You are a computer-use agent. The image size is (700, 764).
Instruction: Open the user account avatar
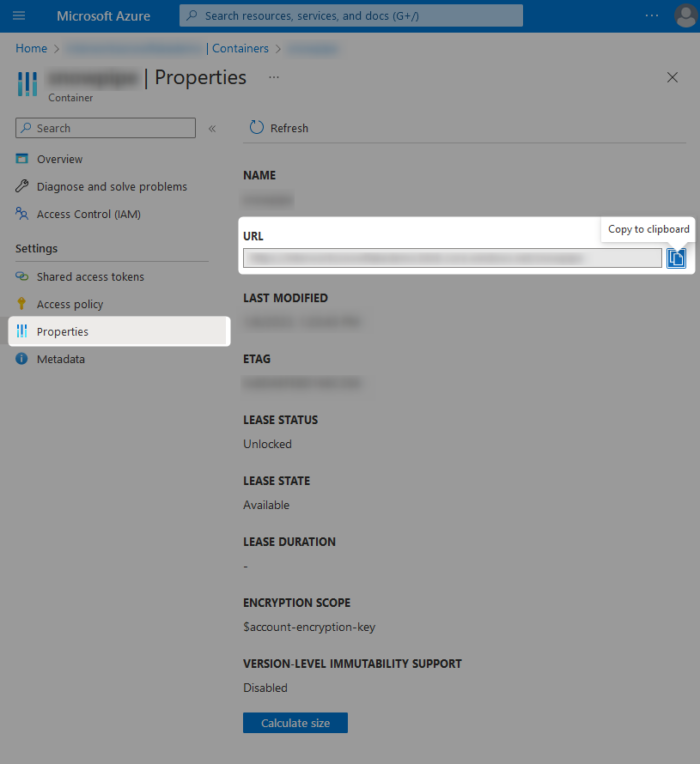[x=684, y=16]
